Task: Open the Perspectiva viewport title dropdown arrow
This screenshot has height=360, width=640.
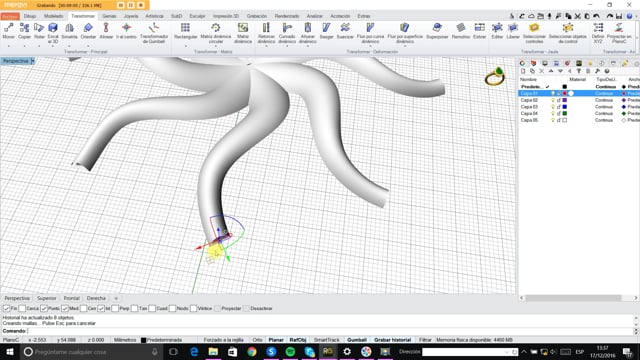Action: coord(33,61)
